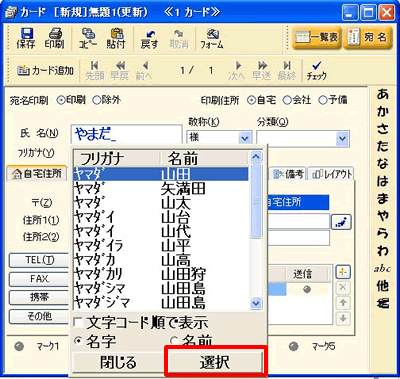Image resolution: width=400 pixels, height=379 pixels.
Task: Open the 宛名 address view
Action: pos(367,37)
